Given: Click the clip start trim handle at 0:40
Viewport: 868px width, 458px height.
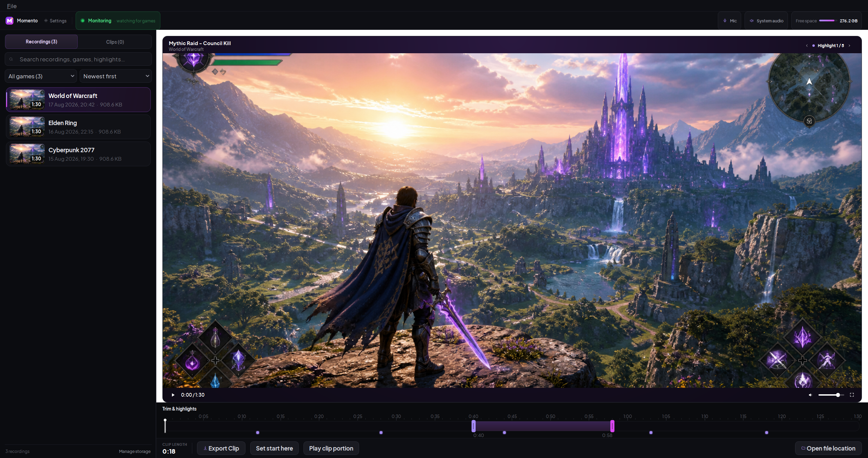Looking at the screenshot, I should click(474, 426).
